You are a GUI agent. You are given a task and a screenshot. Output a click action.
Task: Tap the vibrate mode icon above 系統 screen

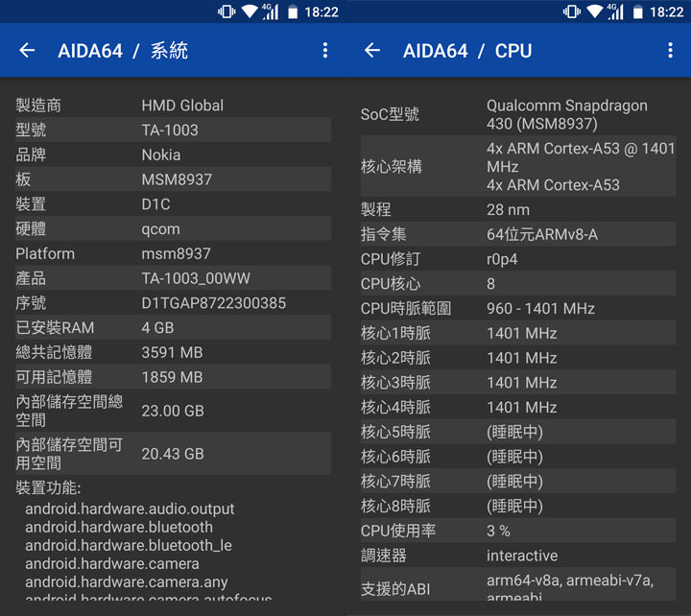(226, 12)
